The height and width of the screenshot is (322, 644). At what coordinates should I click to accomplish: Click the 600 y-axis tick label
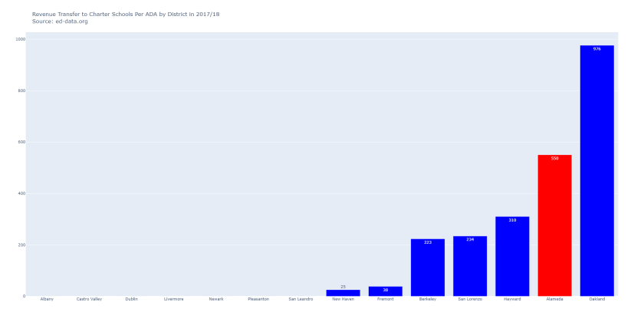21,142
